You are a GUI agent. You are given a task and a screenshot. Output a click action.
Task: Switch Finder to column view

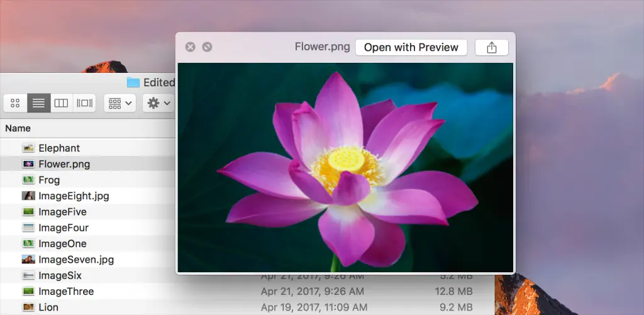(61, 103)
